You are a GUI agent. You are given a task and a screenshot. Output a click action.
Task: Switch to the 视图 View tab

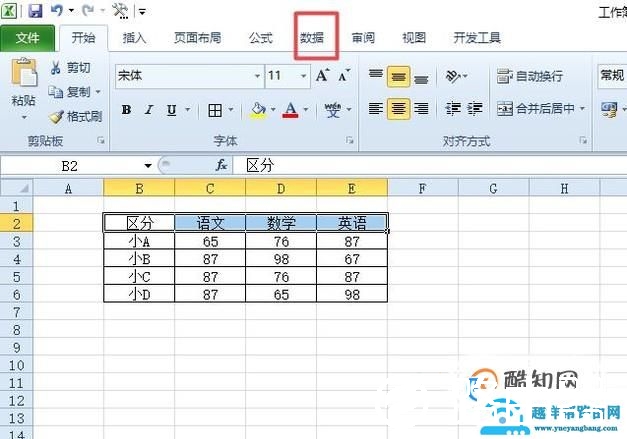click(x=414, y=38)
